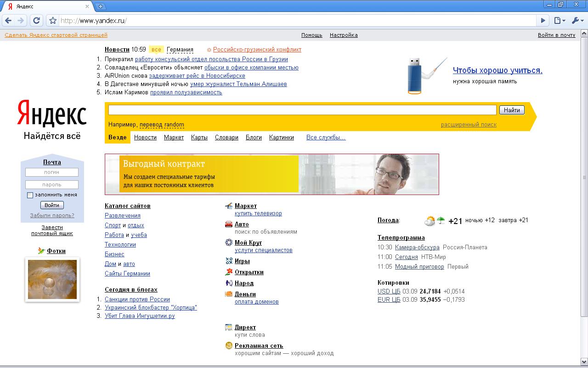Viewport: 588px width, 368px height.
Task: Focus the main Yandex search field
Action: click(302, 110)
